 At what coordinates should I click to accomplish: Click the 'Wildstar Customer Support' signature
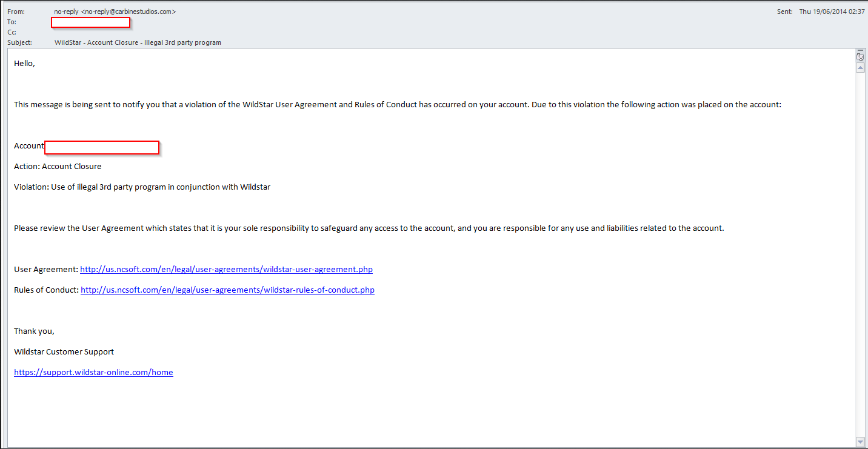coord(64,351)
